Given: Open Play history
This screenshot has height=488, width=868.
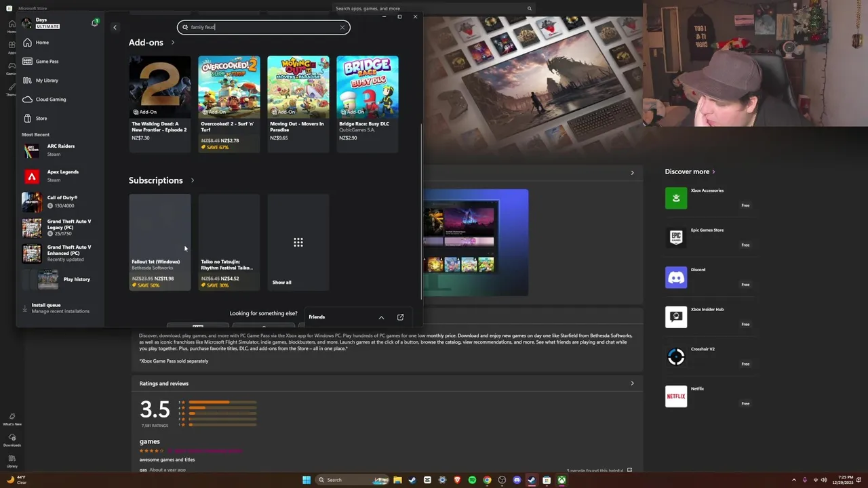Looking at the screenshot, I should [x=60, y=279].
